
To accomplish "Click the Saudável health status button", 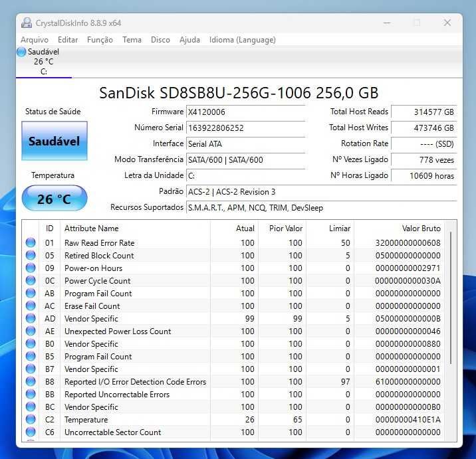I will pos(55,141).
